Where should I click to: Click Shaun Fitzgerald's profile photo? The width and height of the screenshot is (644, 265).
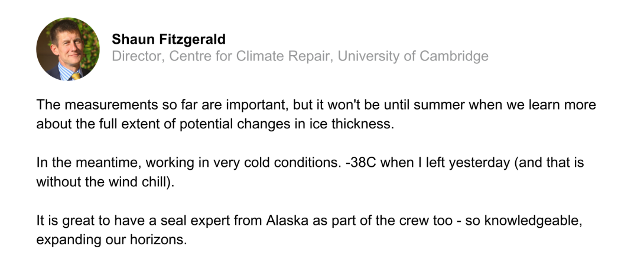coord(67,49)
